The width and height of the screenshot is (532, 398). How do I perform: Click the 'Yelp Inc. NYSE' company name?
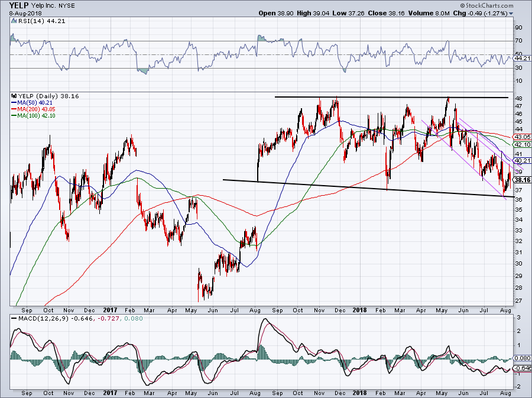(x=53, y=6)
